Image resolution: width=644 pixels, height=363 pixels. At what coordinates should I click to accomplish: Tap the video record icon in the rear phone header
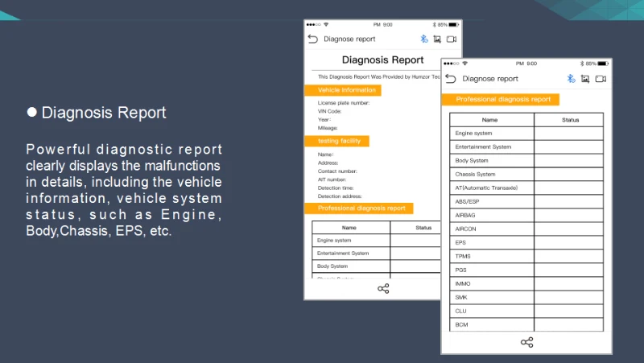tap(452, 39)
